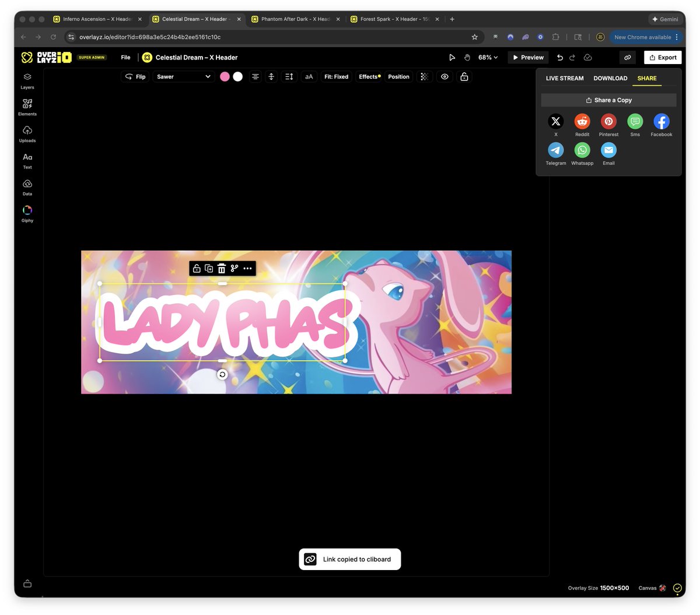Share via the Email icon
This screenshot has width=700, height=615.
608,150
